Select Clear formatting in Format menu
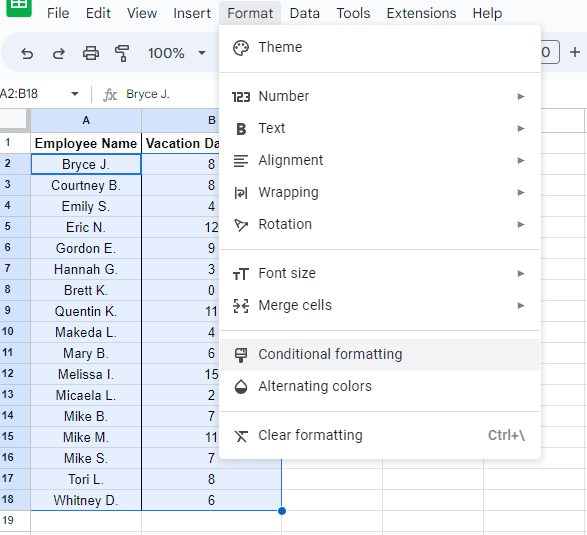 [380, 435]
